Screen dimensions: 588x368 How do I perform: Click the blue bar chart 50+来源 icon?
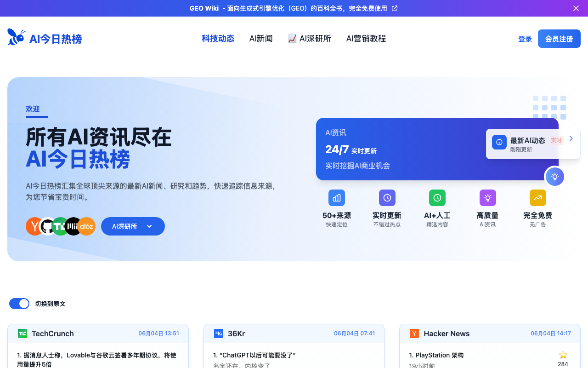click(337, 198)
